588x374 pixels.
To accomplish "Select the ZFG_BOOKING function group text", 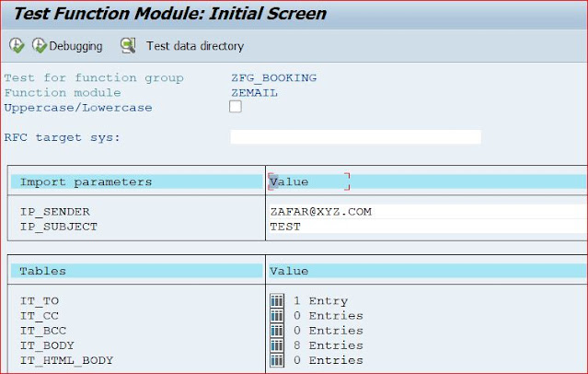I will coord(273,77).
